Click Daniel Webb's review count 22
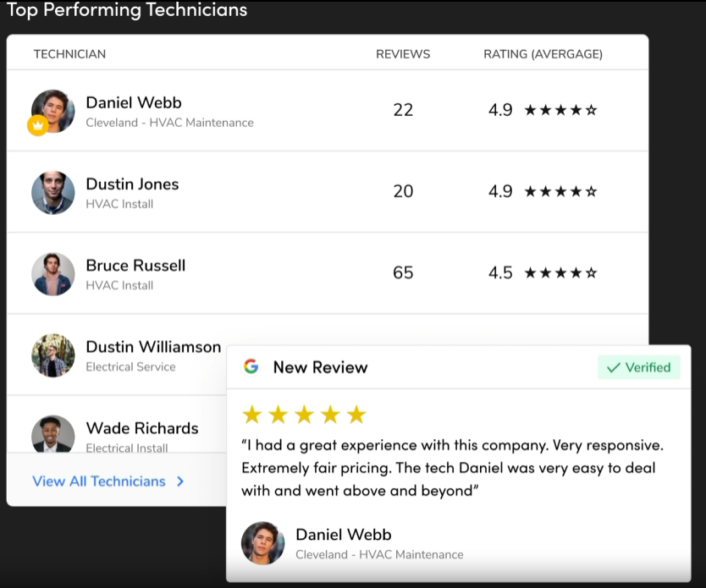This screenshot has width=706, height=588. click(x=403, y=110)
